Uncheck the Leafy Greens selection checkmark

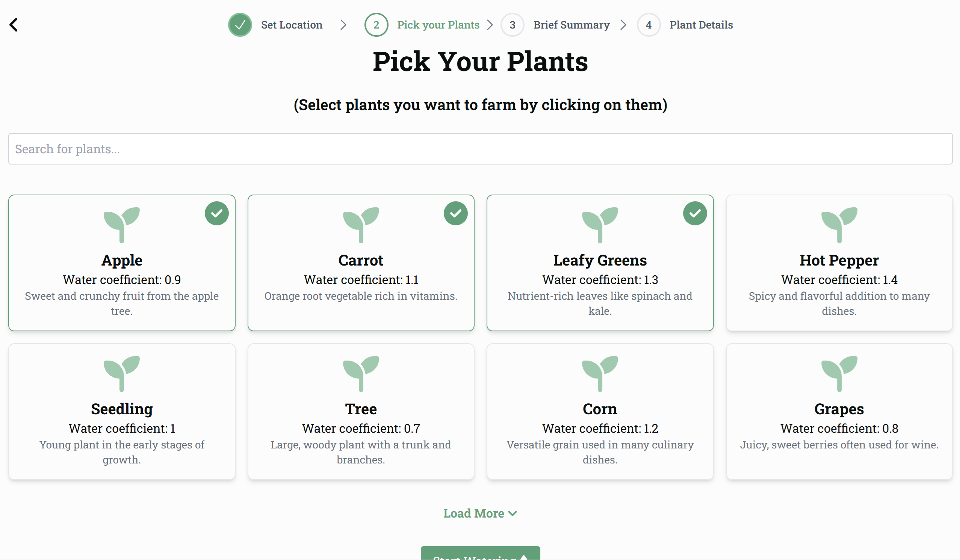[695, 213]
